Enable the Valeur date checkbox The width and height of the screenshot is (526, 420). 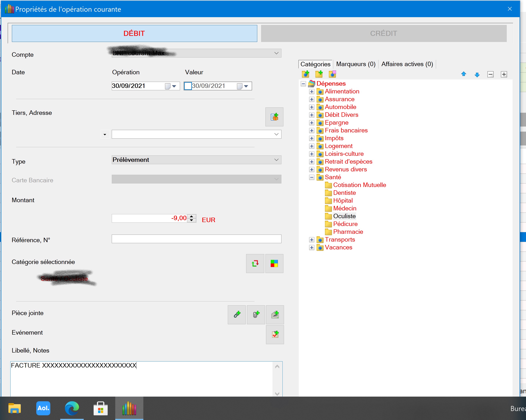[x=188, y=86]
